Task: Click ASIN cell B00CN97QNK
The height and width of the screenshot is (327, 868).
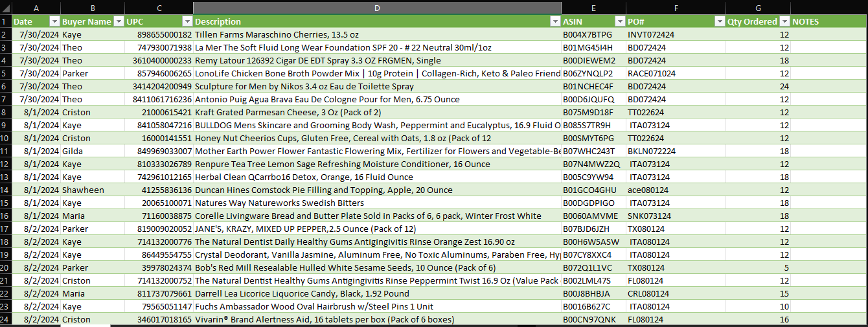Action: 593,319
